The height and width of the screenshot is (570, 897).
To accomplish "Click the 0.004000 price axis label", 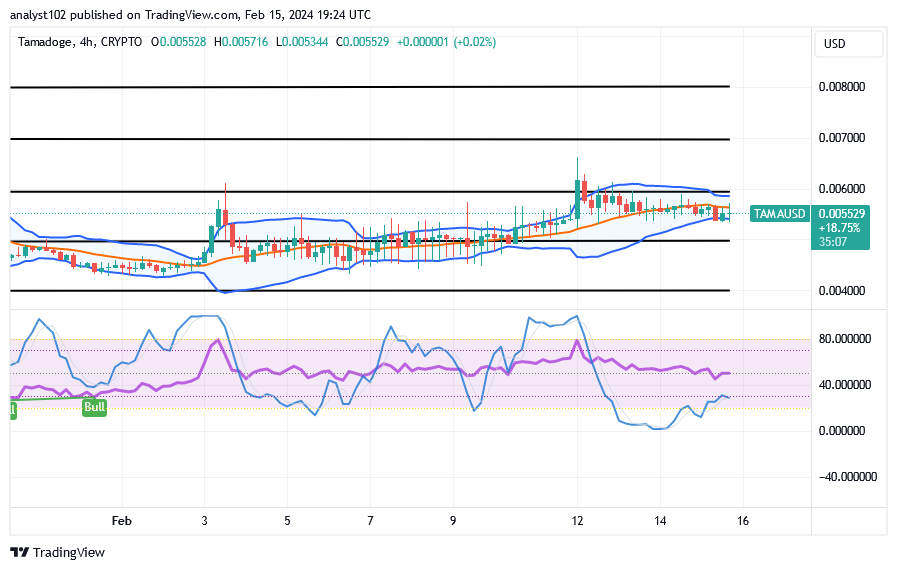I will pos(842,291).
